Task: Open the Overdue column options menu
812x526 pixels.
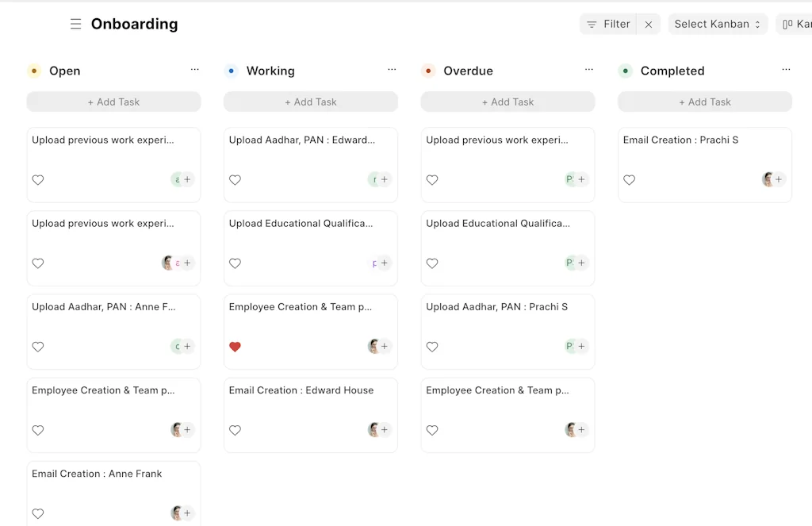Action: coord(589,70)
